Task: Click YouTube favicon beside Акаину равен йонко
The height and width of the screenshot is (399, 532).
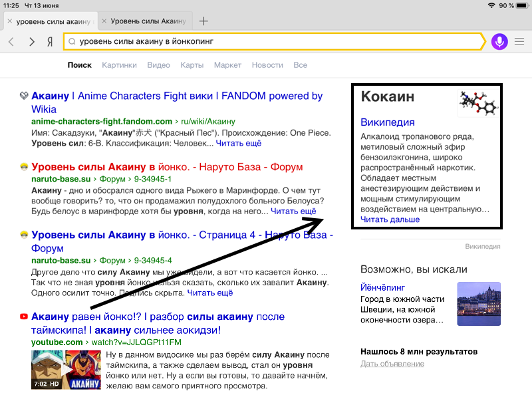Action: tap(24, 317)
